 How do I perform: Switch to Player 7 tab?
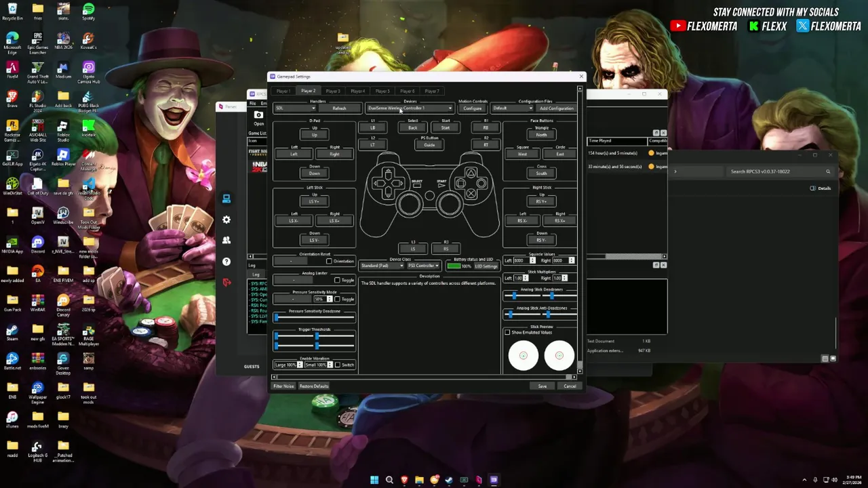pyautogui.click(x=432, y=91)
